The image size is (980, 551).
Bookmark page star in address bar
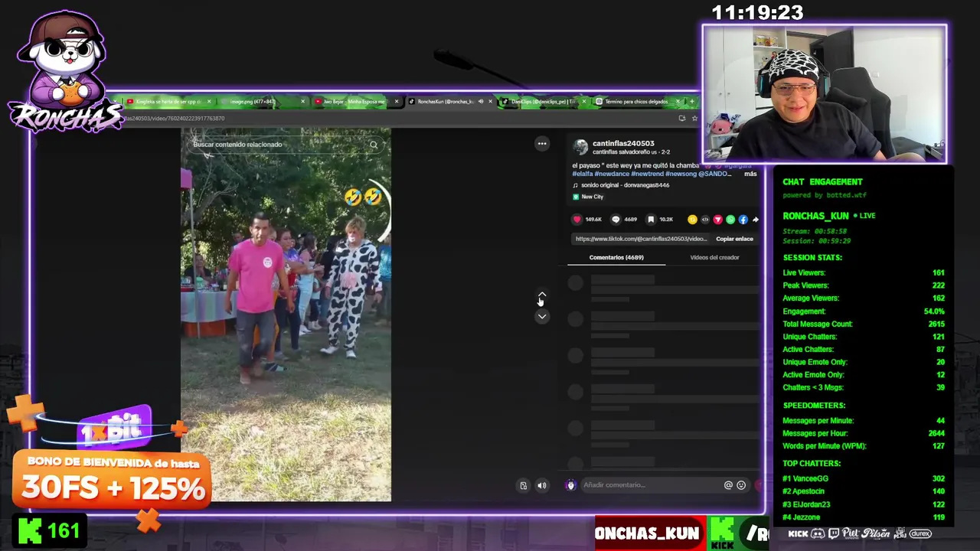pyautogui.click(x=694, y=119)
